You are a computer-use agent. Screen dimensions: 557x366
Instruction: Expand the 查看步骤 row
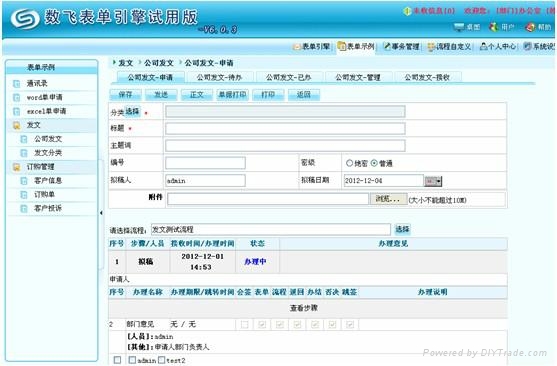304,308
